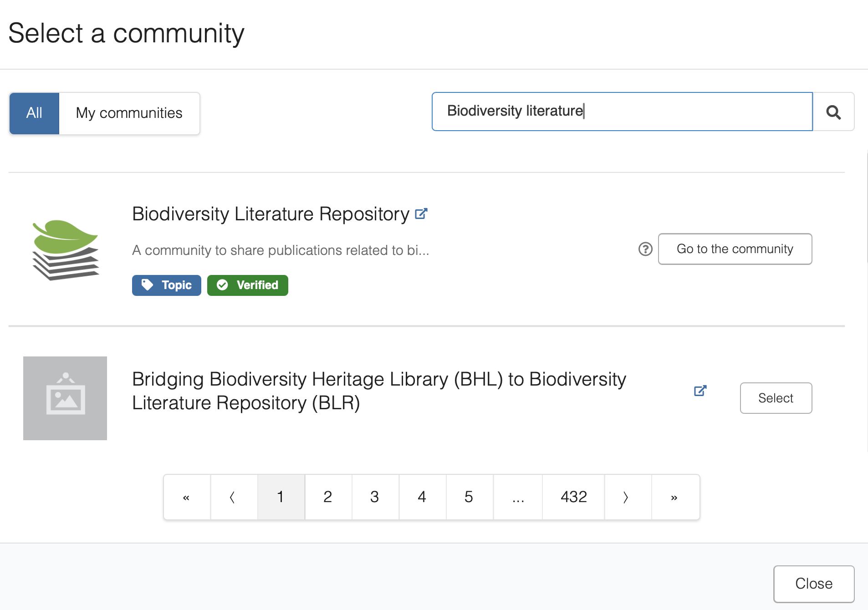The height and width of the screenshot is (610, 868).
Task: Click description 'A community to share publications related to bi...'
Action: click(281, 250)
